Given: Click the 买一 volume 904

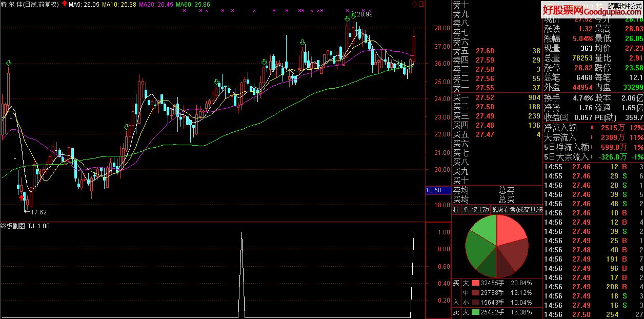Looking at the screenshot, I should pos(534,97).
